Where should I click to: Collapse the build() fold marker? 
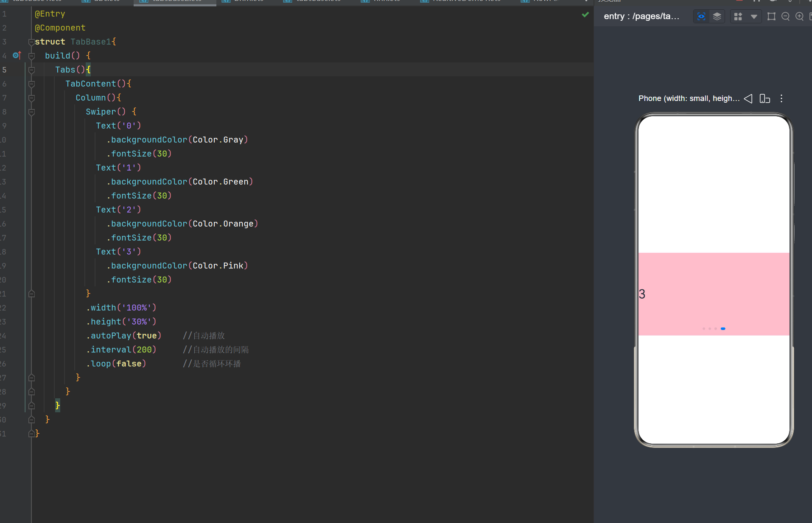[31, 56]
